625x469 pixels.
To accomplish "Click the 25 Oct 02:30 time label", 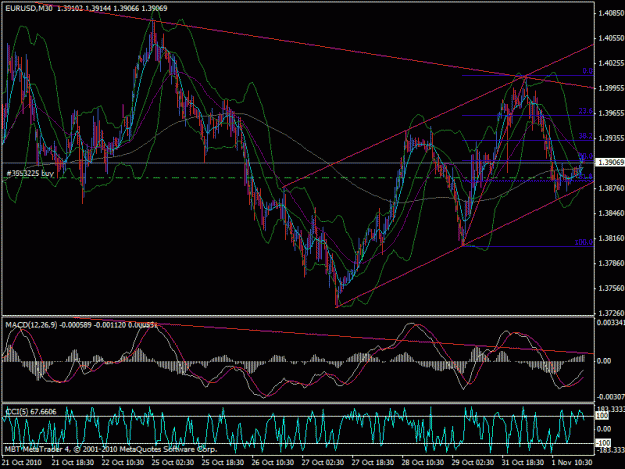I will (x=173, y=463).
